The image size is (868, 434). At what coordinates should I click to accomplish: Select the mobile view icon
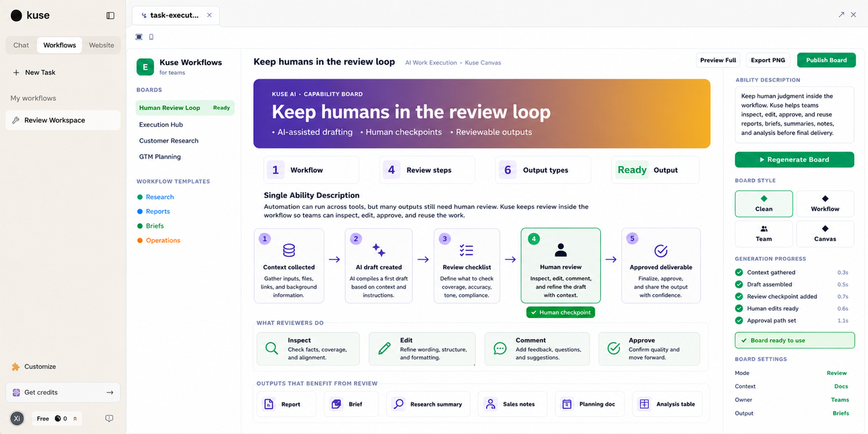click(151, 37)
